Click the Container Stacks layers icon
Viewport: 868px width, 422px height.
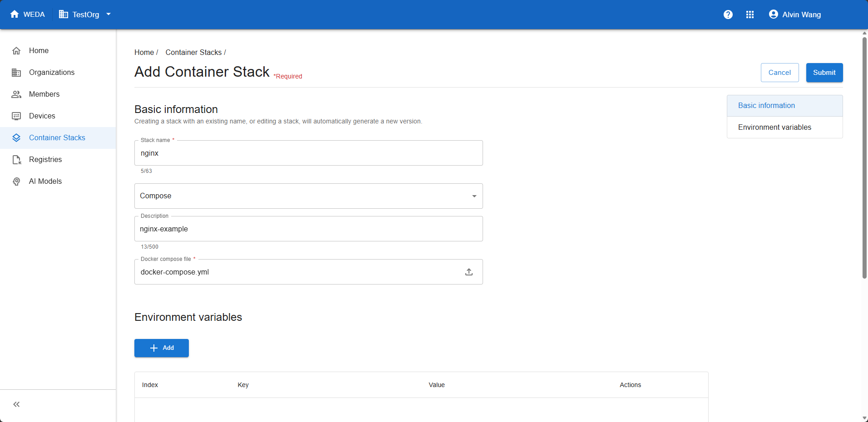tap(16, 138)
